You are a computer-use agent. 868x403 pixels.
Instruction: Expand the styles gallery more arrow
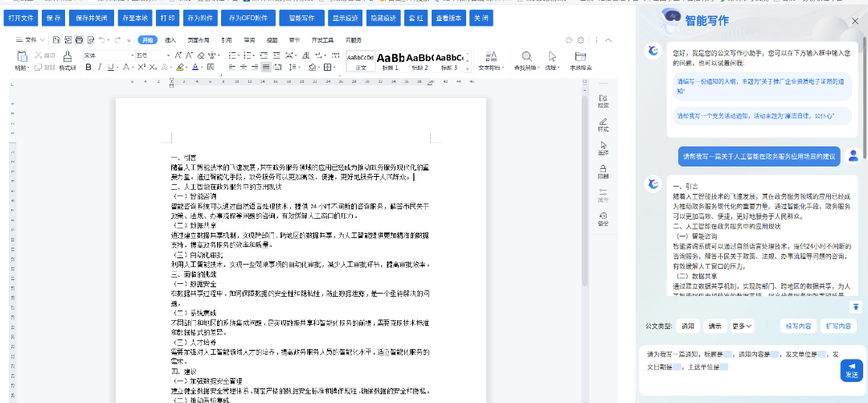coord(469,68)
